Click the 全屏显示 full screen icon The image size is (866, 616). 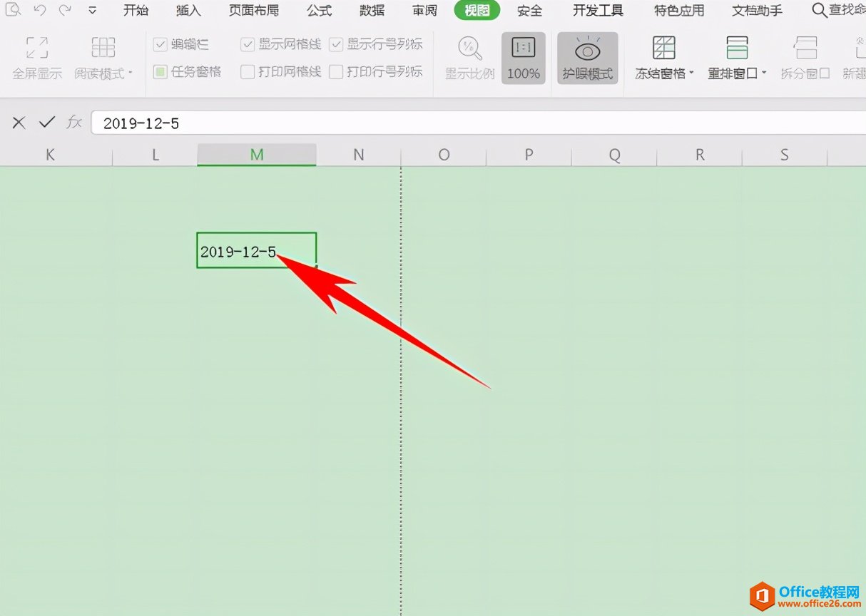(x=37, y=48)
